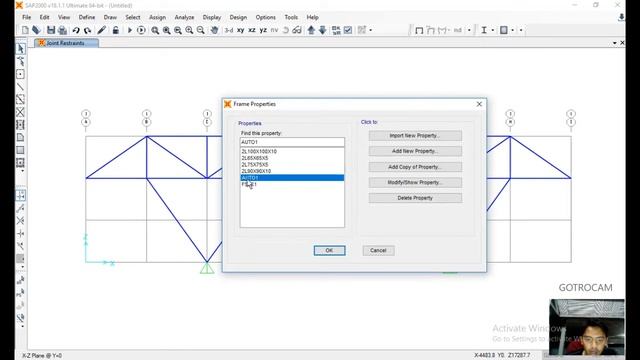
Task: Open the File menu
Action: 27,17
